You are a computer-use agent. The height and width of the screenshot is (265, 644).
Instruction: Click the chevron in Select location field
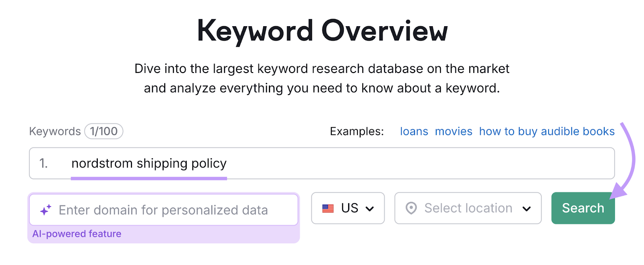526,208
